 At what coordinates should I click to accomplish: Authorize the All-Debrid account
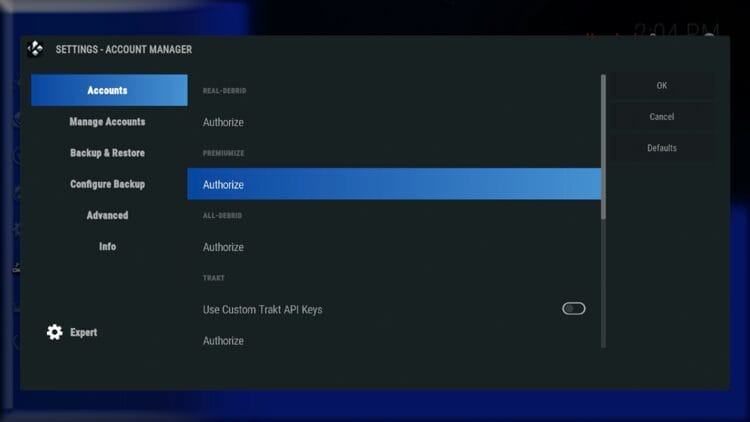click(x=394, y=247)
